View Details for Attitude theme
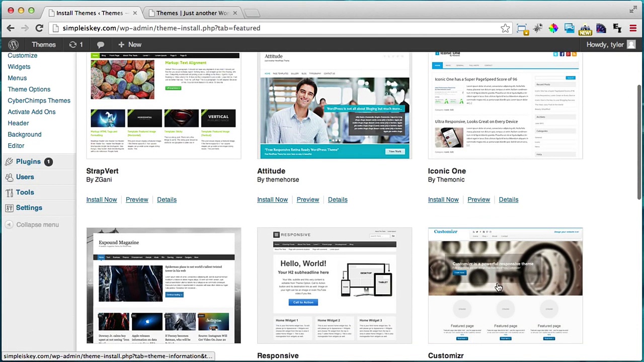 pos(338,200)
